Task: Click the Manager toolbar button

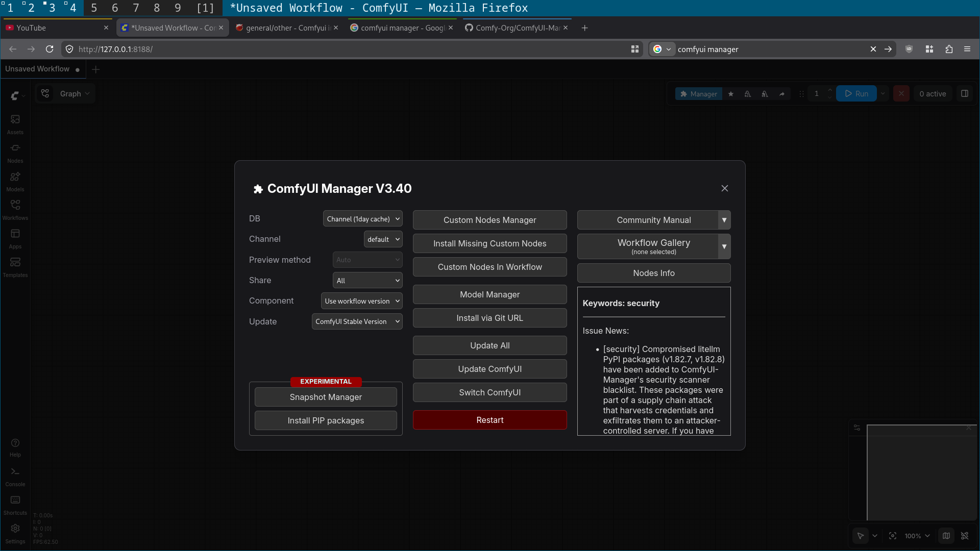Action: 699,94
